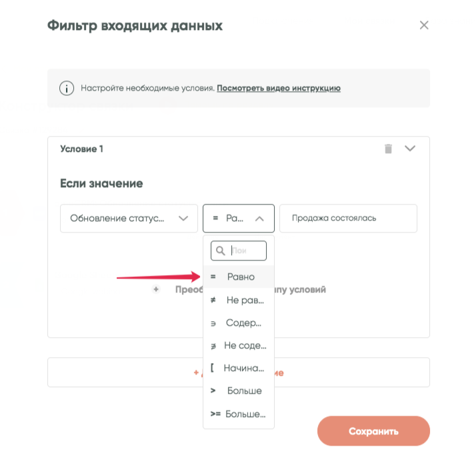Open the Обновление статуса field dropdown

point(129,218)
